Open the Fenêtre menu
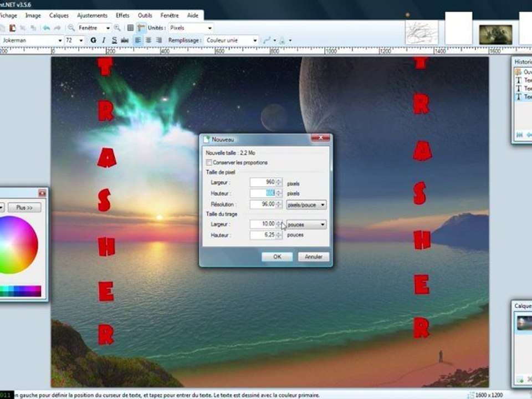Screen dimensions: 532x399 (170, 16)
